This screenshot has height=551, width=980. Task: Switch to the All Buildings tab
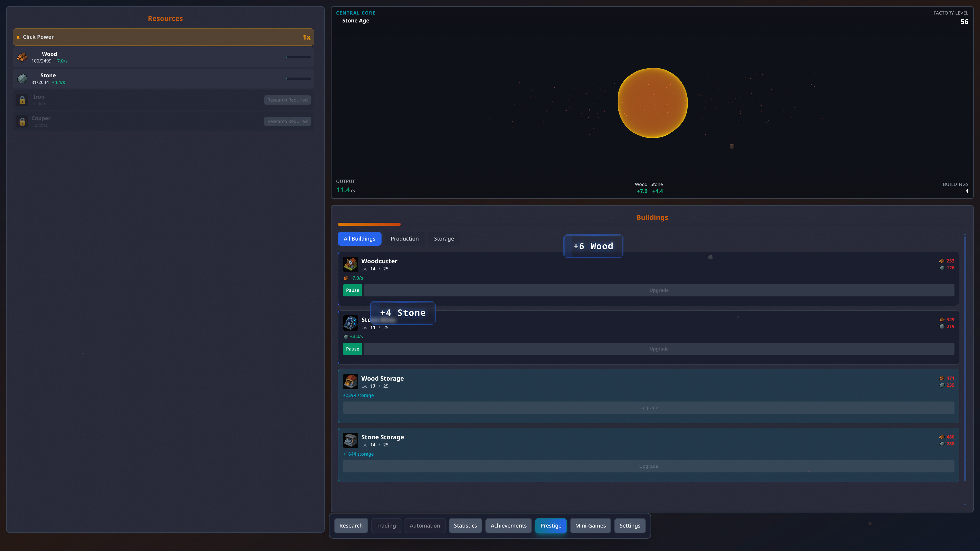pos(359,239)
